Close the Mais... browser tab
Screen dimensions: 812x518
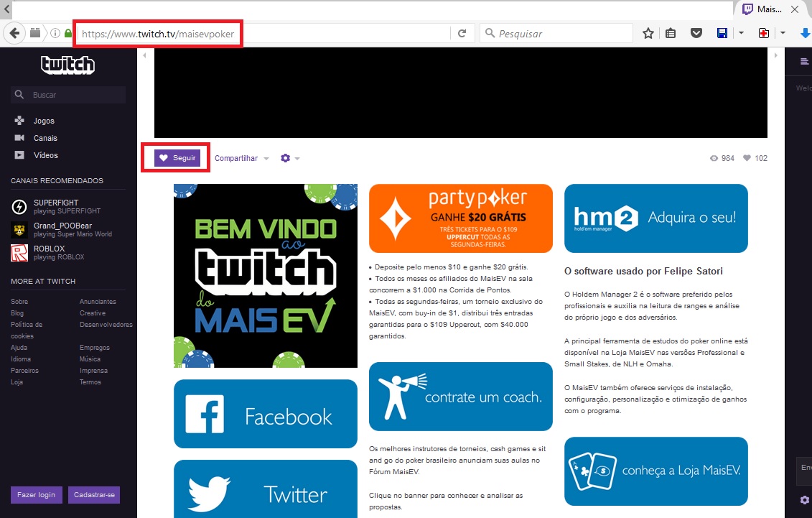click(x=795, y=9)
